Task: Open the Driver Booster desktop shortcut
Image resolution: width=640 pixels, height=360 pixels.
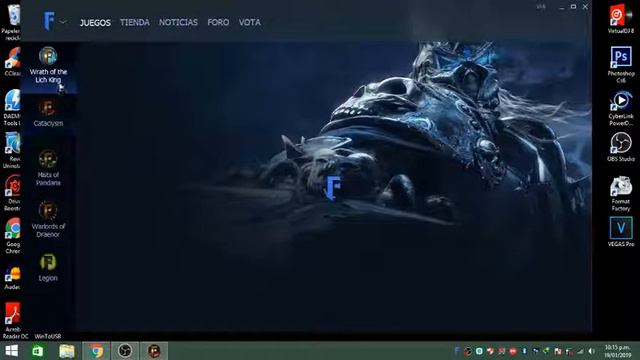Action: tap(11, 193)
